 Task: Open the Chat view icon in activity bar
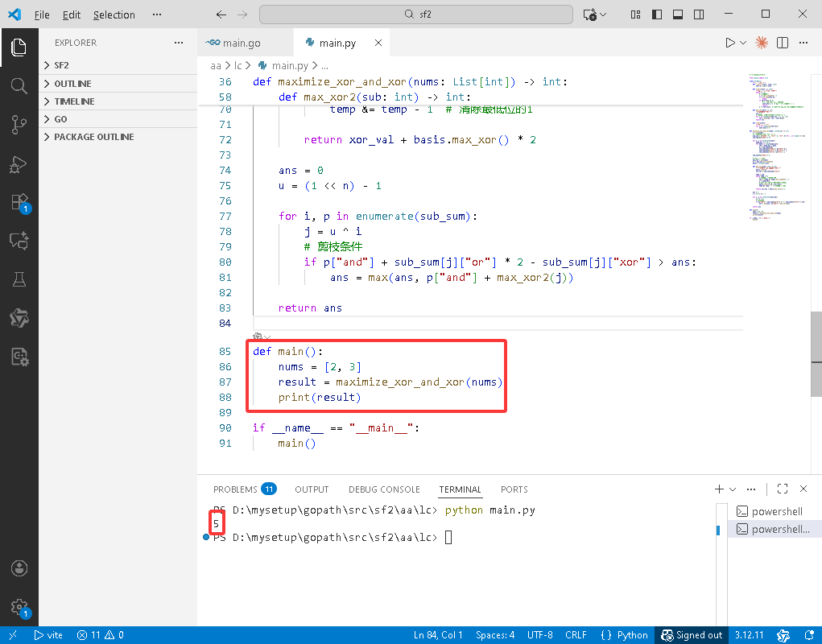click(19, 241)
